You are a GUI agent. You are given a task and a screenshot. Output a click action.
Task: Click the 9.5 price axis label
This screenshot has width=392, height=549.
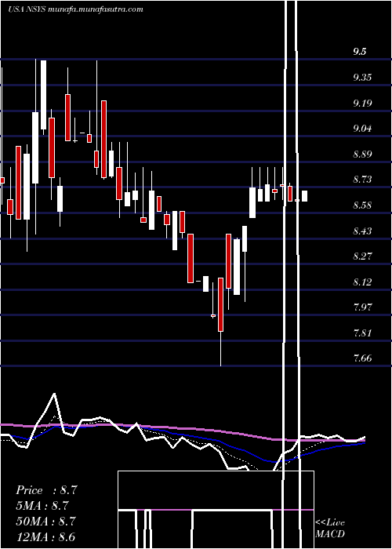click(360, 52)
